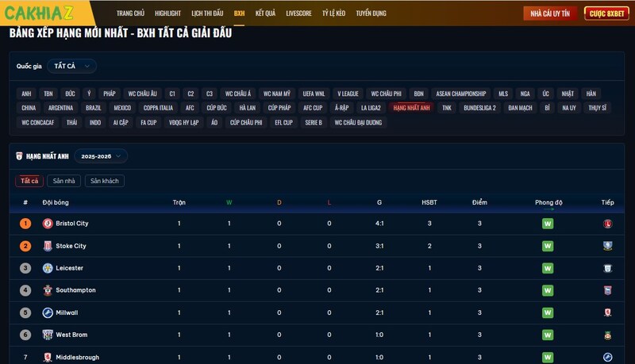Open Tỷ Lệ Kèo in navigation bar
Screen dimensions: 635x364
pos(333,13)
